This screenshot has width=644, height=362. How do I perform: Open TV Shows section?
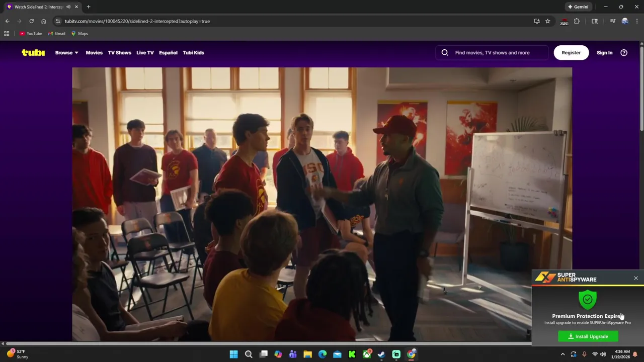(x=119, y=52)
